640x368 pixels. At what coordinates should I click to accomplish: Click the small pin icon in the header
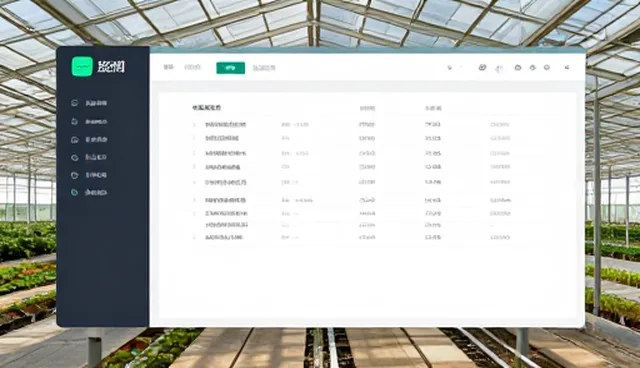tap(450, 68)
